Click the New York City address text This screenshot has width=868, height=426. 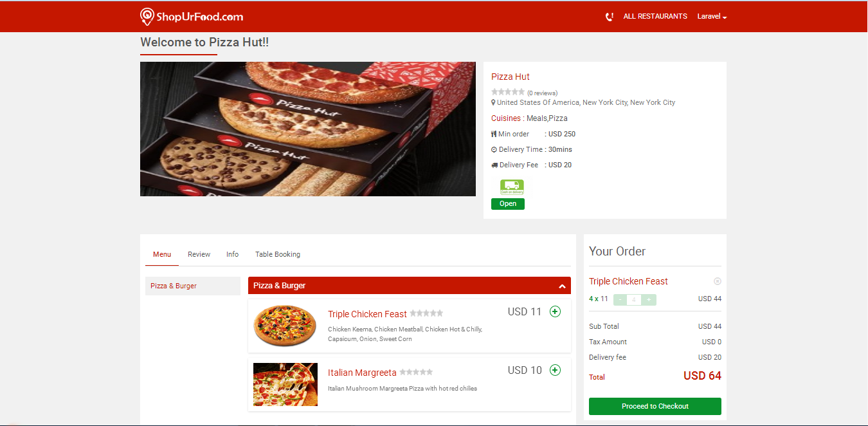pos(586,102)
